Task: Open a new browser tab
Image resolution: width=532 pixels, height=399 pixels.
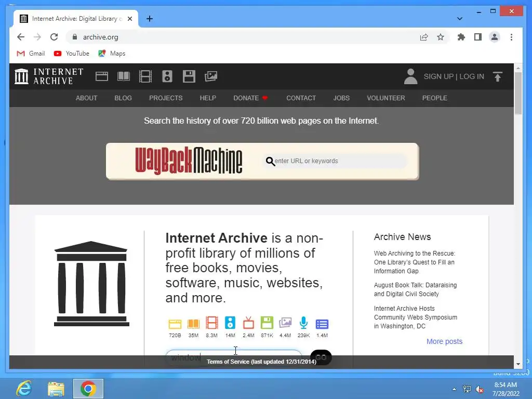Action: tap(150, 19)
